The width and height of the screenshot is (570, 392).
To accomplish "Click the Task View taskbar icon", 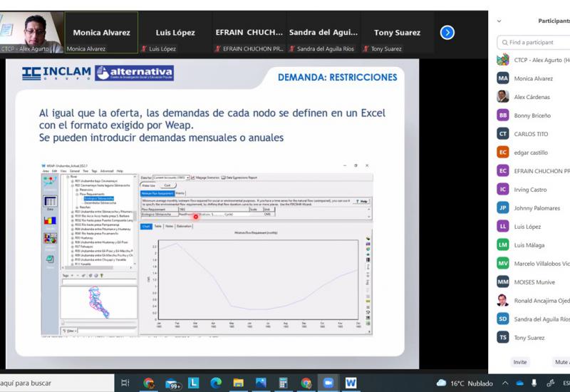I will coord(125,383).
